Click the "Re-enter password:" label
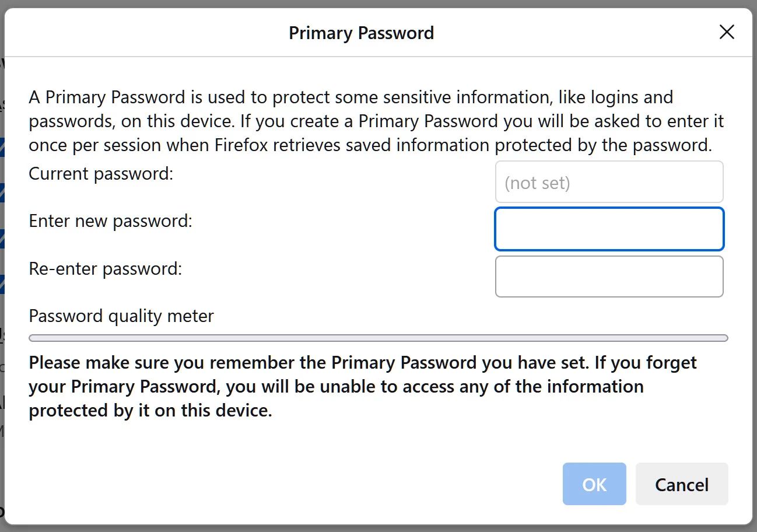 pos(106,269)
